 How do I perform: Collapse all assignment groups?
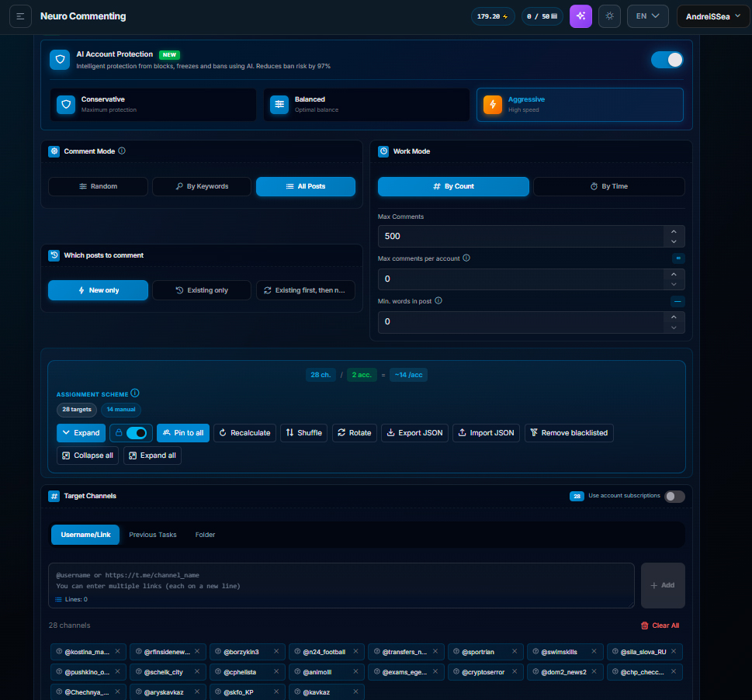coord(88,456)
